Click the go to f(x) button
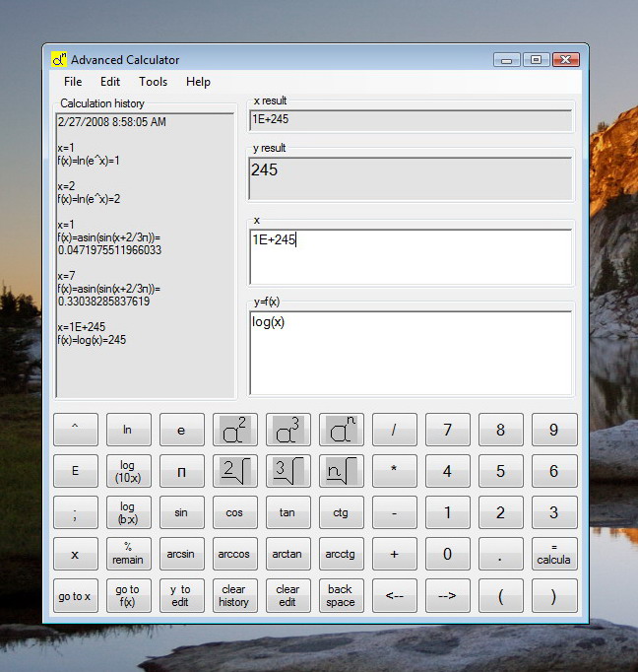638x672 pixels. pos(128,595)
